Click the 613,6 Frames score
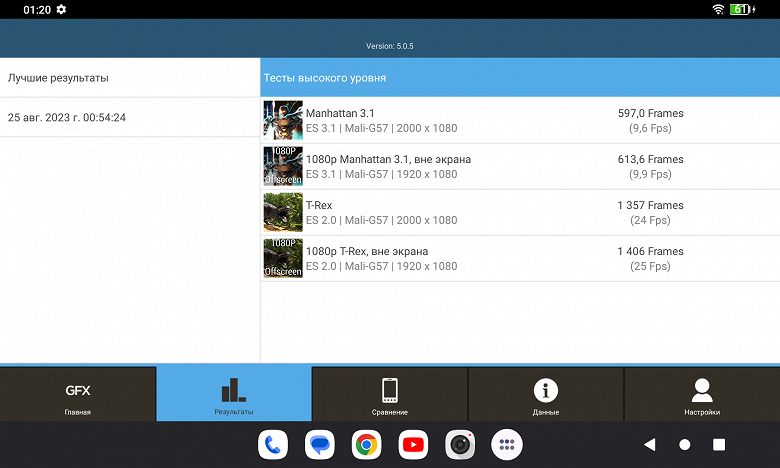Screen dimensions: 780x468 [x=651, y=159]
